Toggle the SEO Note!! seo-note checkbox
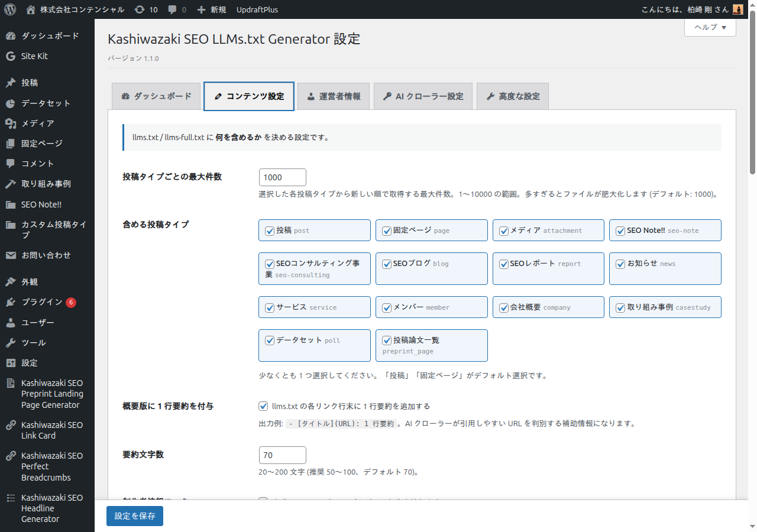This screenshot has width=757, height=532. point(620,231)
